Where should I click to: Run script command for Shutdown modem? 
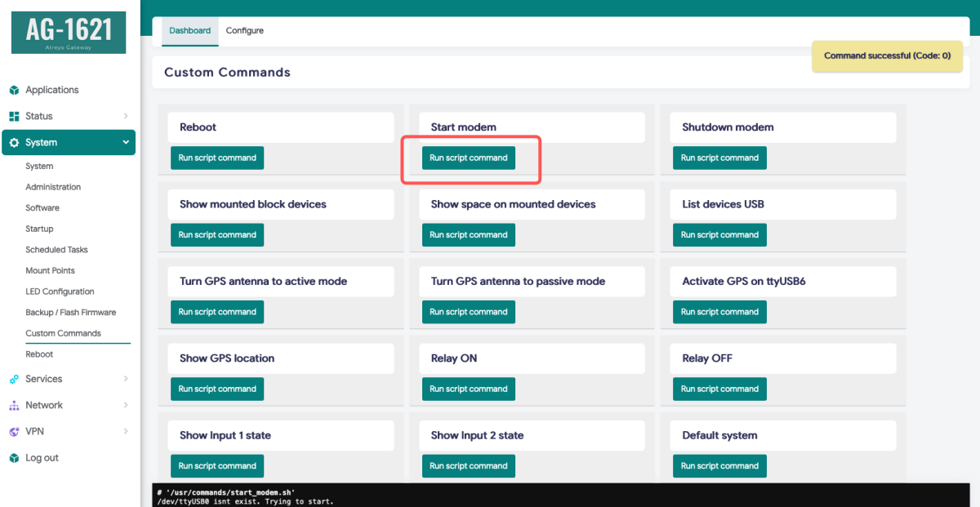(x=719, y=158)
